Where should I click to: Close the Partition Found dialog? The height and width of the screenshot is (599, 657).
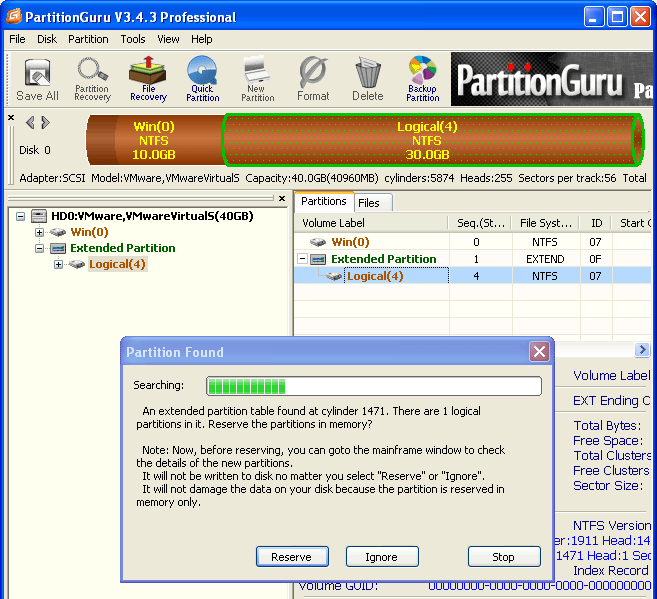coord(539,351)
